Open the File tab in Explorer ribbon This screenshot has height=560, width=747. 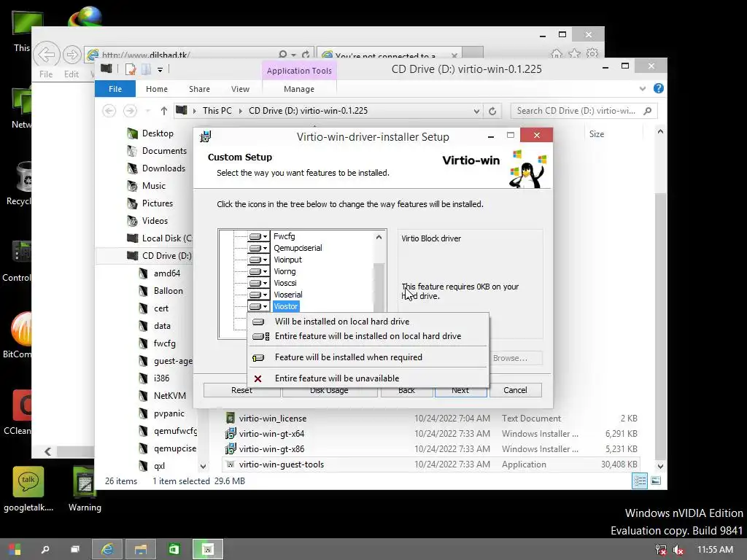tap(115, 89)
